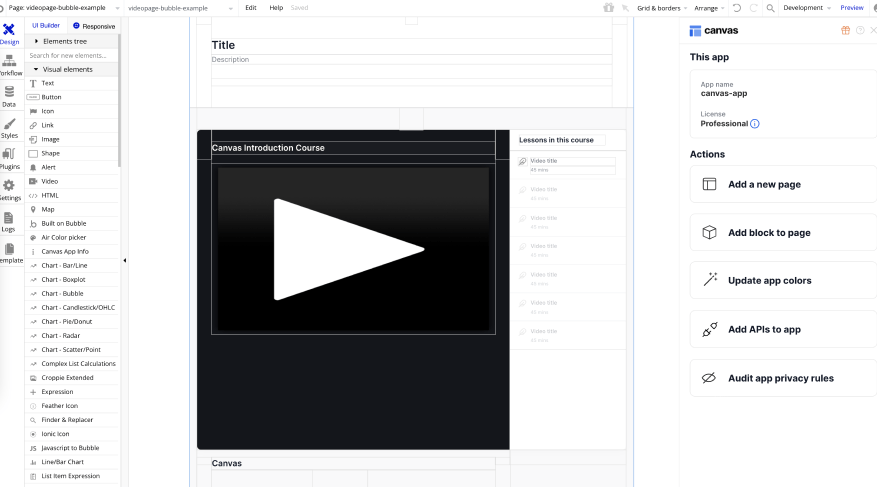
Task: Open the Arrange dropdown
Action: pyautogui.click(x=709, y=8)
